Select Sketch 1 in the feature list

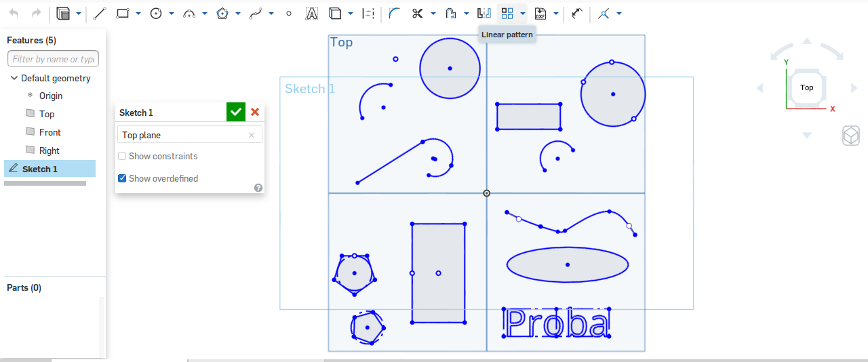coord(40,169)
